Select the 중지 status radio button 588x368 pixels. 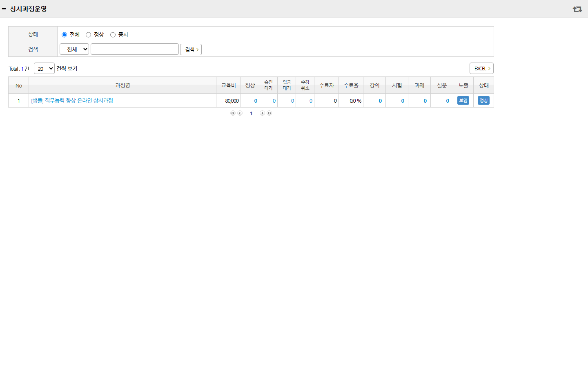(x=113, y=35)
